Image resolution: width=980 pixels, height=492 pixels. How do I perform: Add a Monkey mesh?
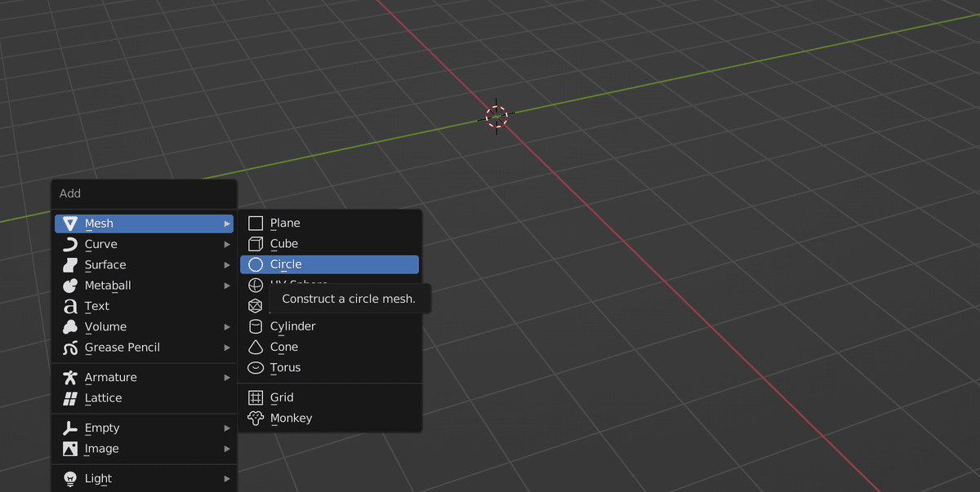pyautogui.click(x=330, y=419)
